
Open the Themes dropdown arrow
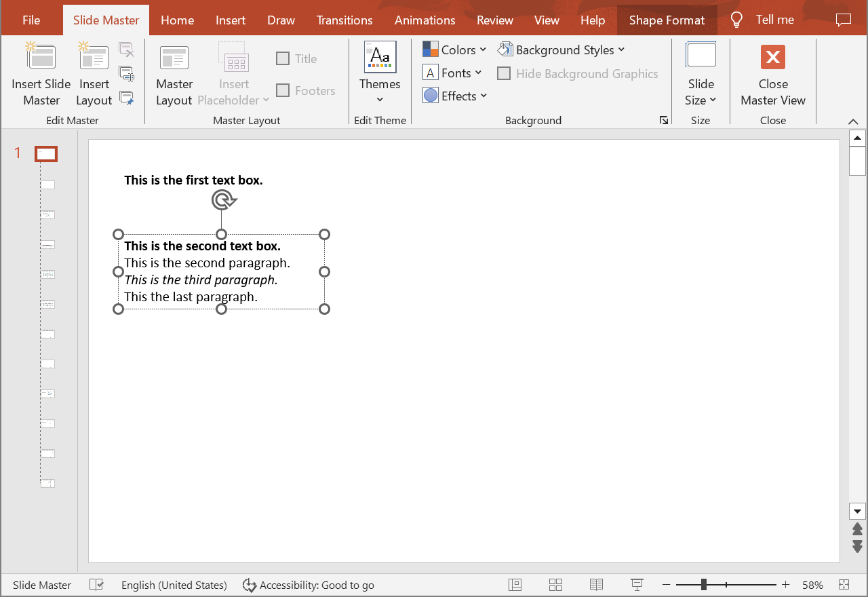[380, 100]
